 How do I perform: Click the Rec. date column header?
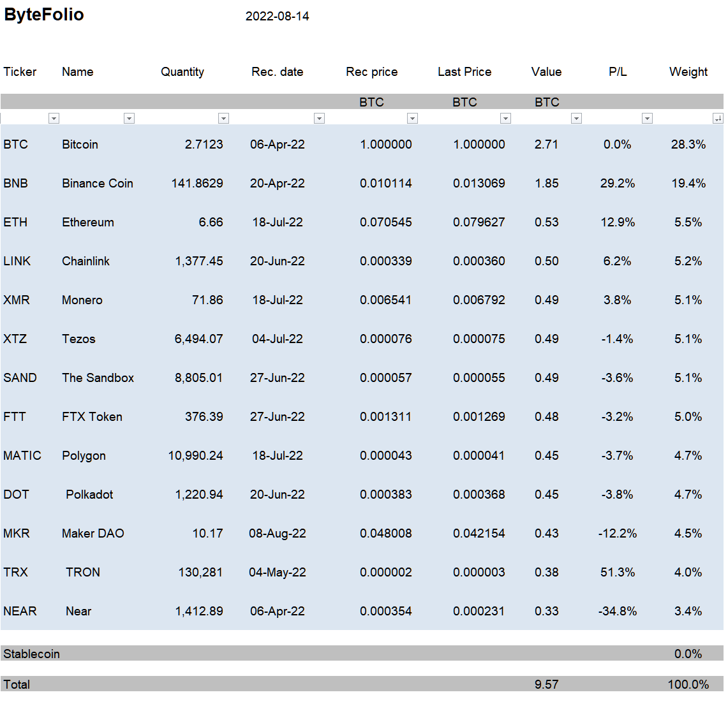click(x=277, y=72)
